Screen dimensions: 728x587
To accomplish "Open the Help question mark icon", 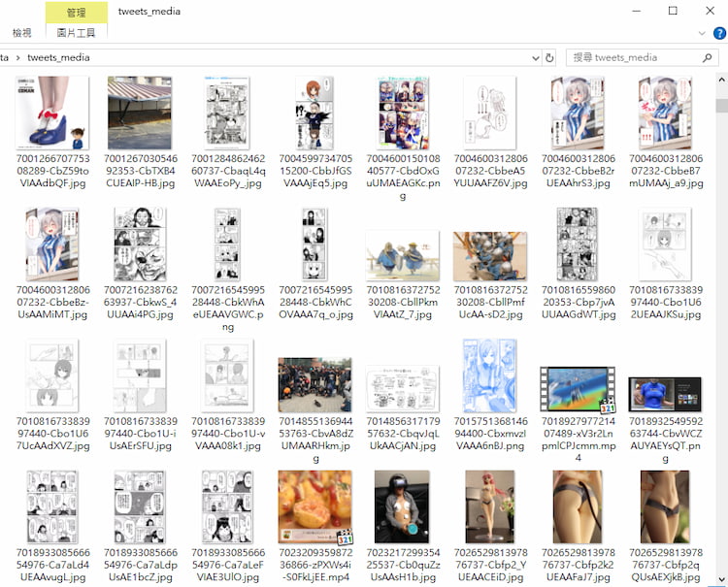I will click(719, 33).
